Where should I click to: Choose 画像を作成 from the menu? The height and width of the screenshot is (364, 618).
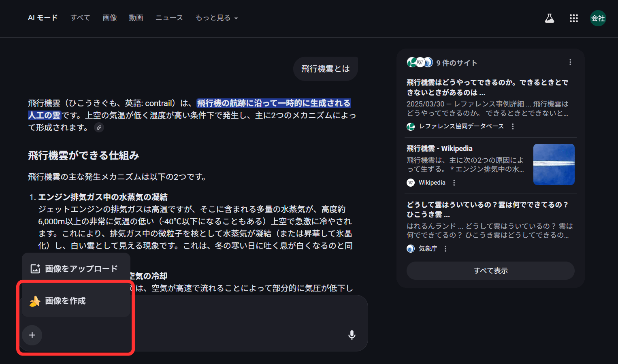[x=66, y=301]
